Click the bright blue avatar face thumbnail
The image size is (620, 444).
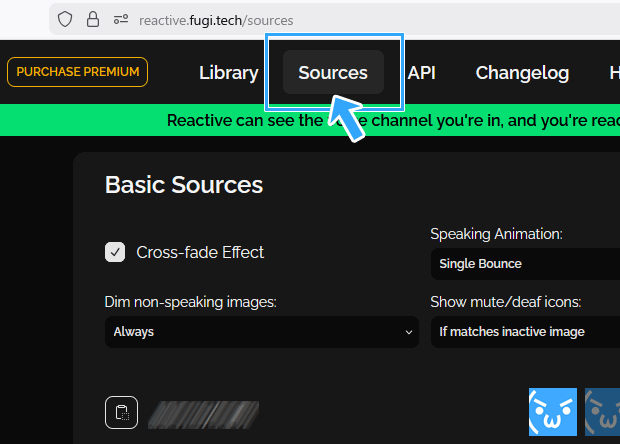(x=553, y=412)
